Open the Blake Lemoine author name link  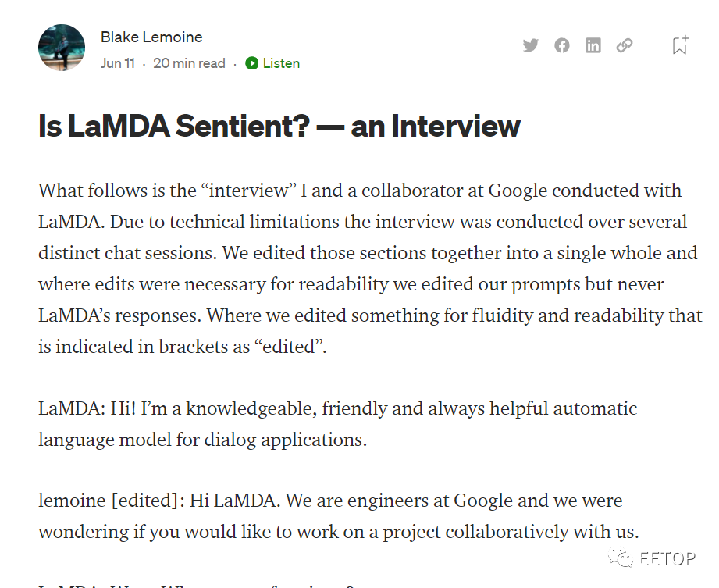(x=151, y=37)
